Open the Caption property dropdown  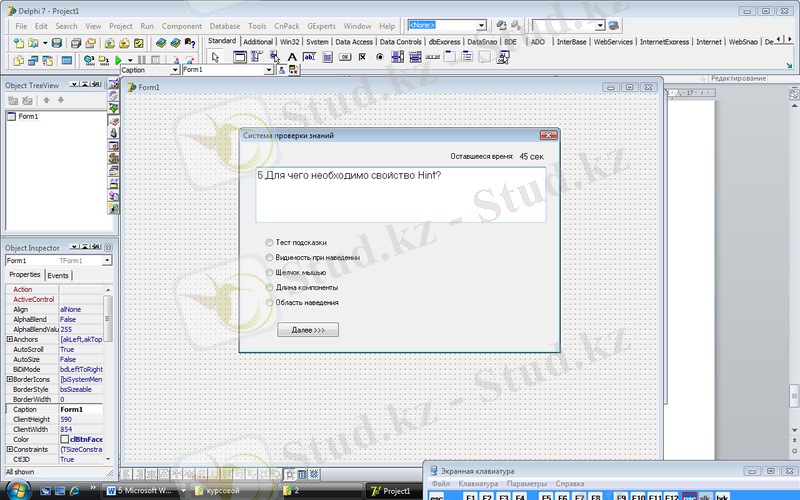pyautogui.click(x=174, y=70)
